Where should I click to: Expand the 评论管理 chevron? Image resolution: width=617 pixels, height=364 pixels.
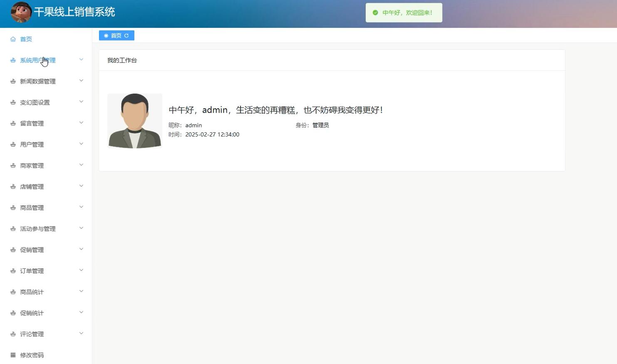[82, 333]
